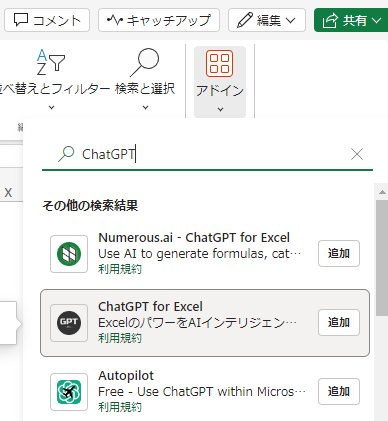
Task: Click the green 共有 button
Action: [351, 20]
